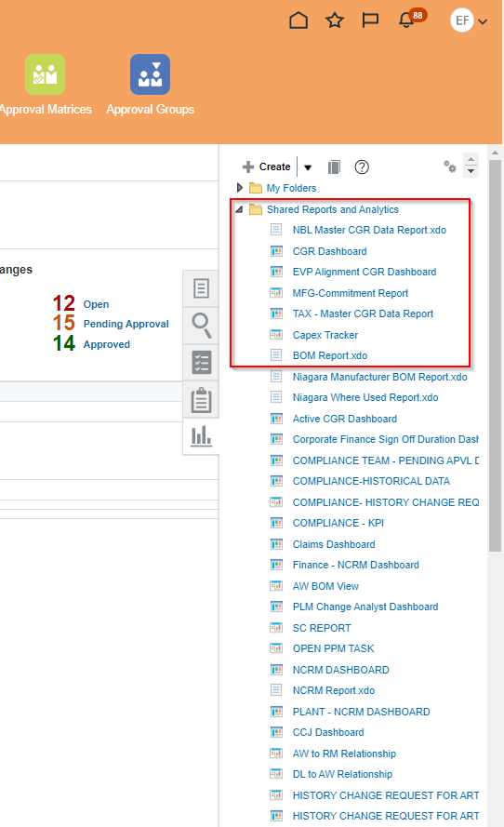Open the catalog book icon beside Create
The height and width of the screenshot is (827, 504).
tap(334, 167)
